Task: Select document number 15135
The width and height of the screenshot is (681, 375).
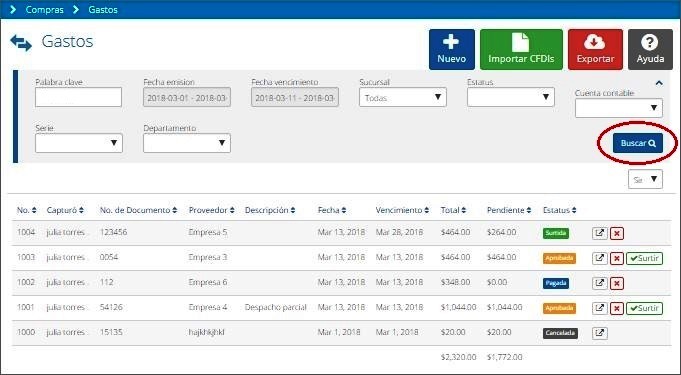Action: tap(111, 332)
